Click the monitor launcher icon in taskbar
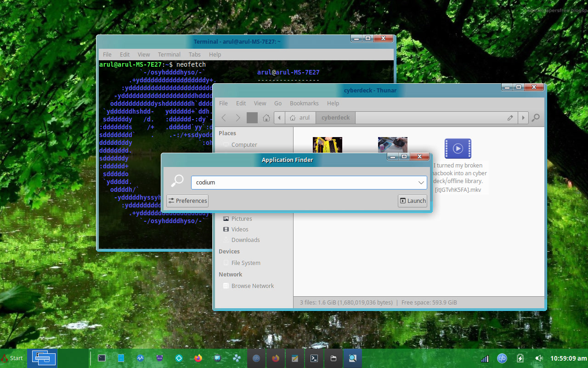Viewport: 588px width, 368px height. (x=218, y=358)
